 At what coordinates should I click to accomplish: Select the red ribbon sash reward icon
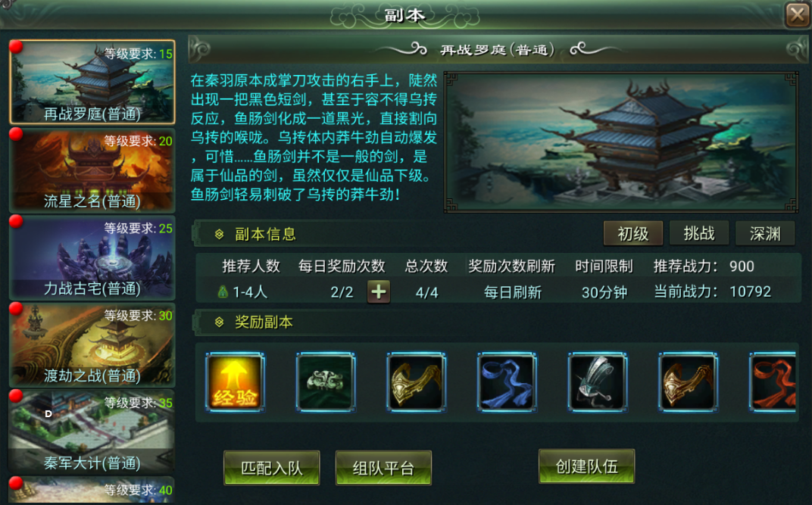[773, 382]
